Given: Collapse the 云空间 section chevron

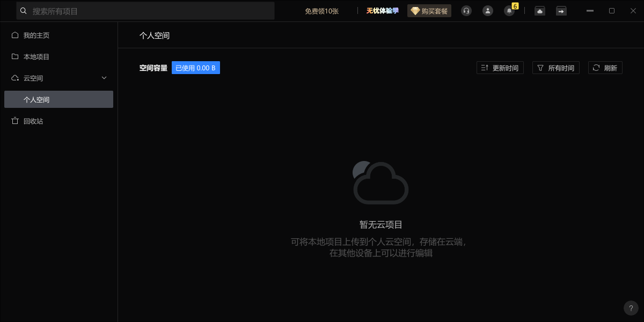Looking at the screenshot, I should pyautogui.click(x=104, y=78).
